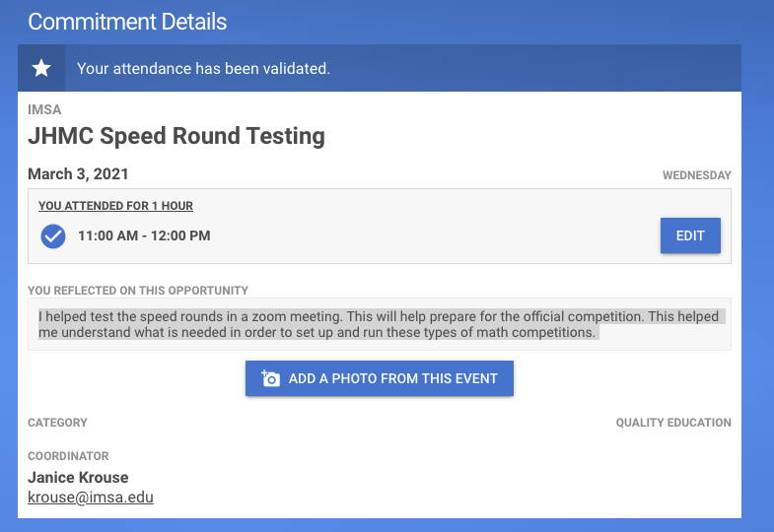
Task: Click the WEDNESDAY day label
Action: (x=696, y=175)
